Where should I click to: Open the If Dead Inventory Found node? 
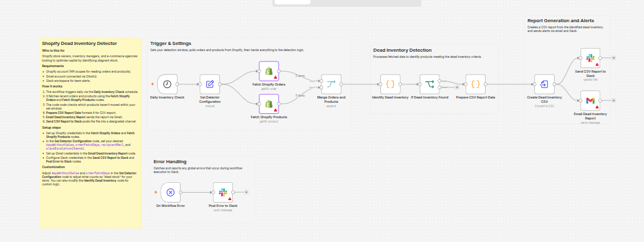click(x=430, y=84)
